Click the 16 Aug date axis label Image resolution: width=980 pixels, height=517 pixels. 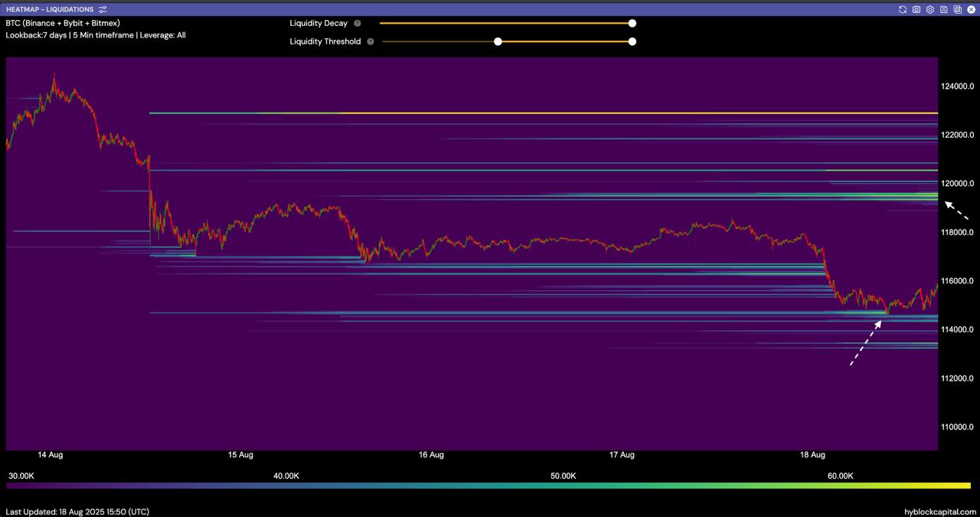(431, 455)
